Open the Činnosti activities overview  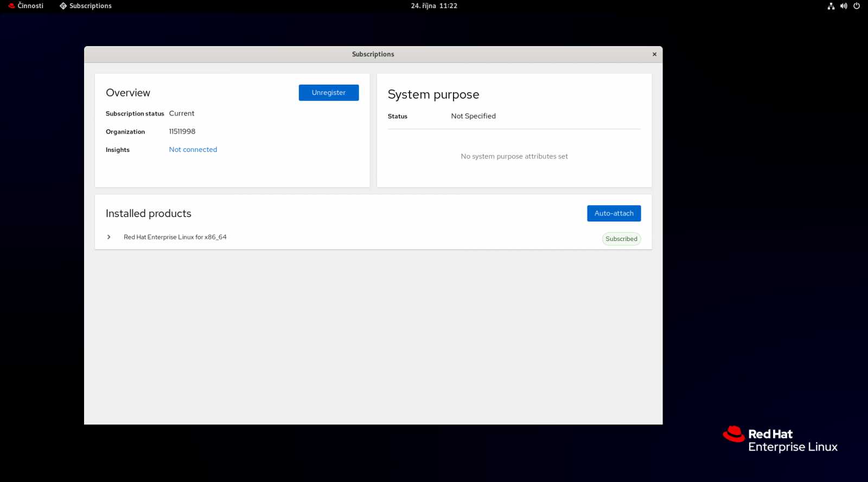pyautogui.click(x=25, y=6)
